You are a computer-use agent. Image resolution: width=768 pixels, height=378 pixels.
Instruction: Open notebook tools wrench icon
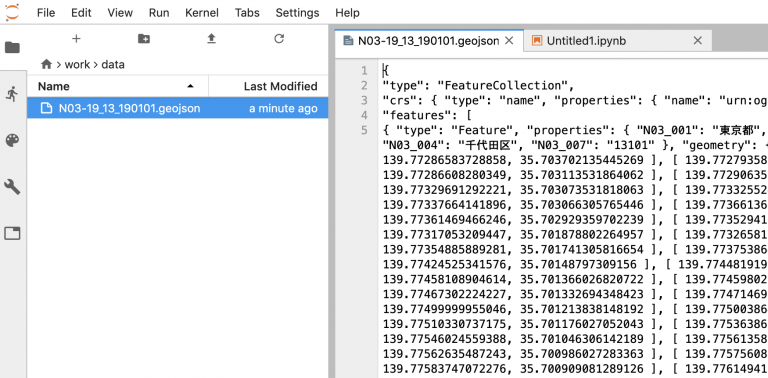pos(12,187)
